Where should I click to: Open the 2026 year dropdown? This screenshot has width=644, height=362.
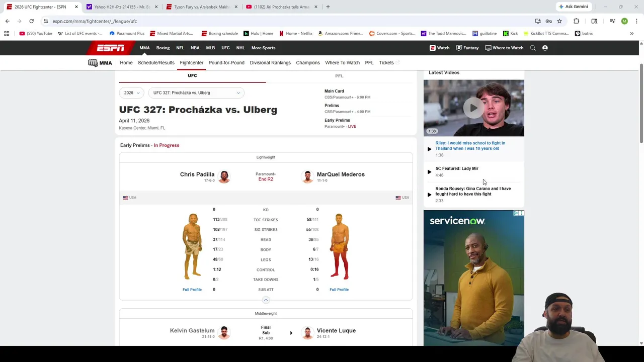click(132, 93)
